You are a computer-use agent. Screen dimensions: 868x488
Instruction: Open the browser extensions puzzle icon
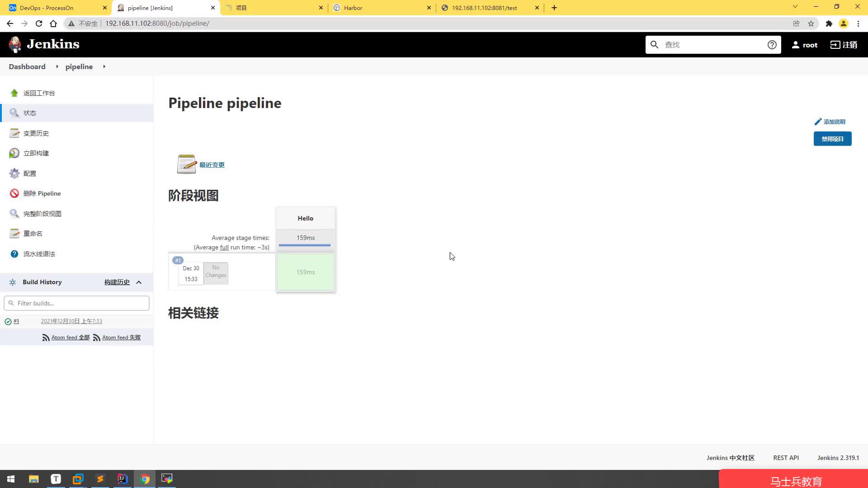point(829,23)
